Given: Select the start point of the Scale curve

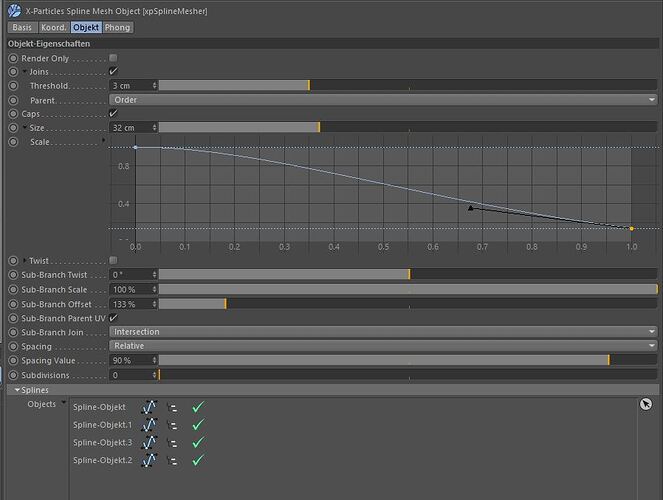Looking at the screenshot, I should 135,148.
